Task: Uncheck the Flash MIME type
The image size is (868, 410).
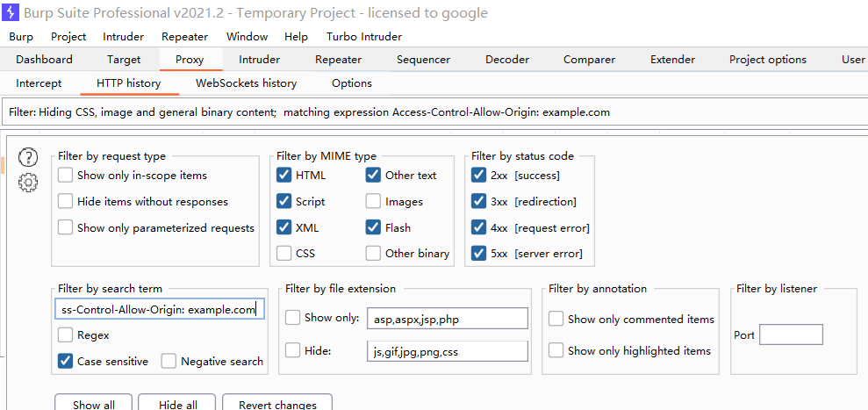Action: coord(373,227)
